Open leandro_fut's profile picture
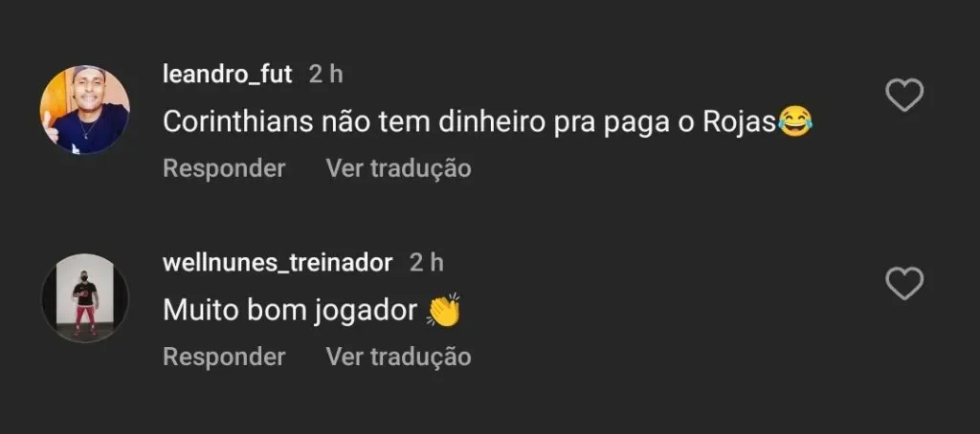 (84, 109)
